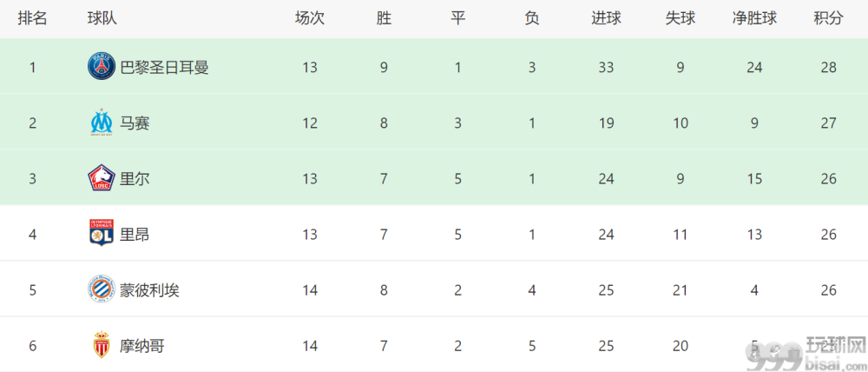This screenshot has height=372, width=868.
Task: Sort by the 净胜球 column header
Action: (754, 18)
